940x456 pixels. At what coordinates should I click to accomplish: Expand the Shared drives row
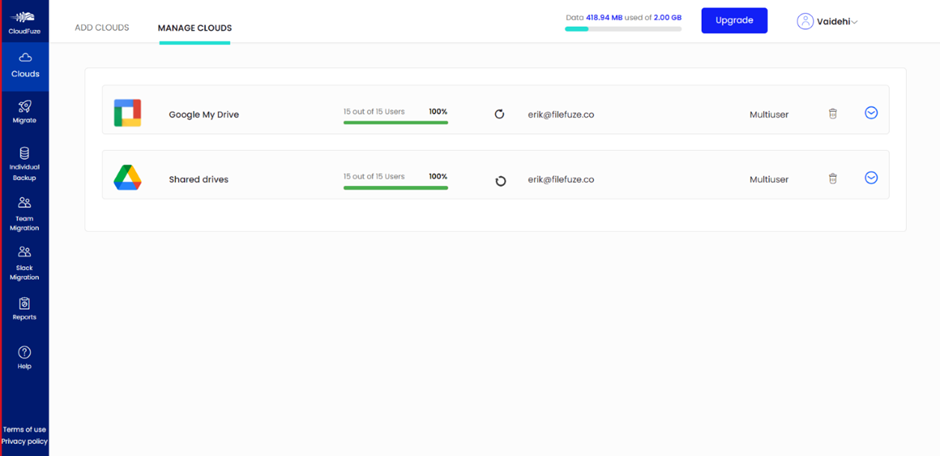tap(871, 178)
